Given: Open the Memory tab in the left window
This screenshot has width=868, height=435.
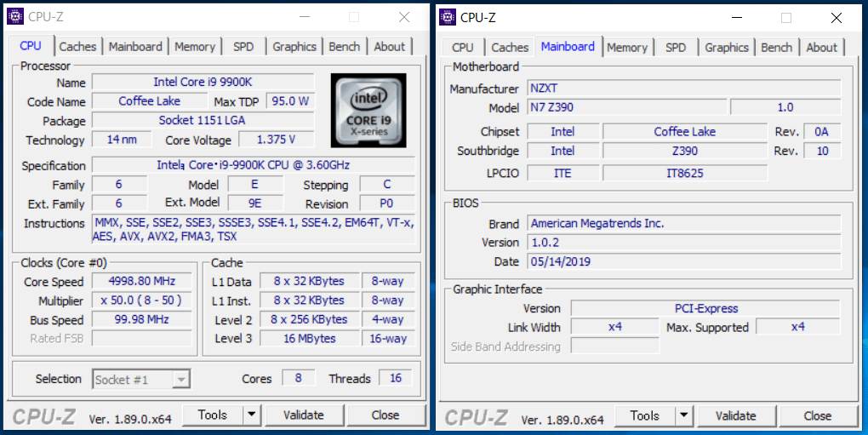Looking at the screenshot, I should (x=195, y=47).
